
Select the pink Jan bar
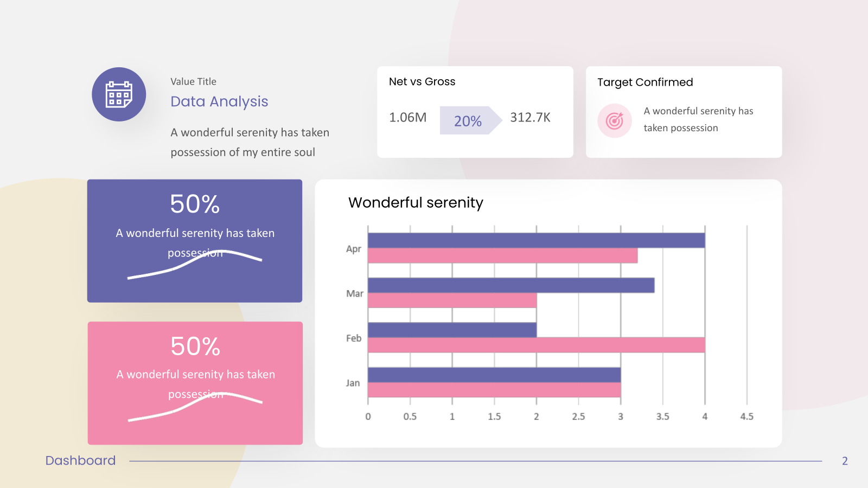pos(494,390)
